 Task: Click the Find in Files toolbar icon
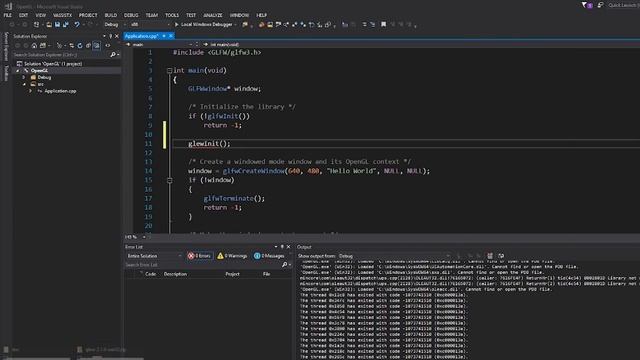245,24
